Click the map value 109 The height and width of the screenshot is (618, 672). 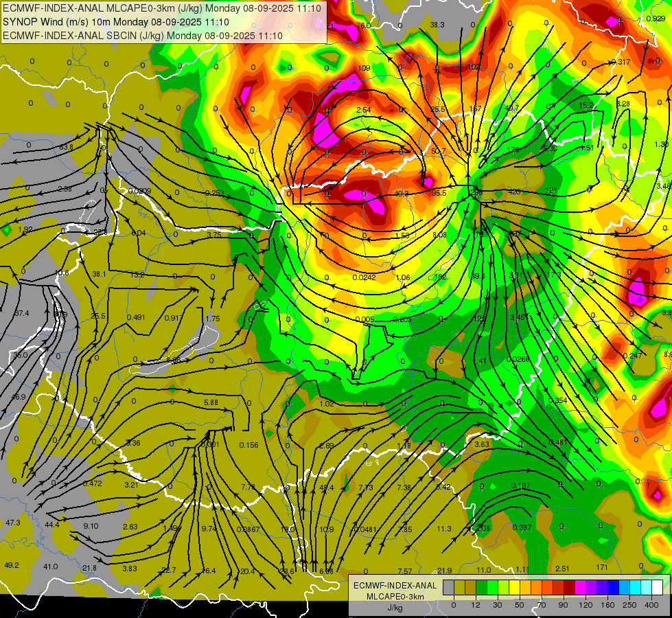pos(364,68)
